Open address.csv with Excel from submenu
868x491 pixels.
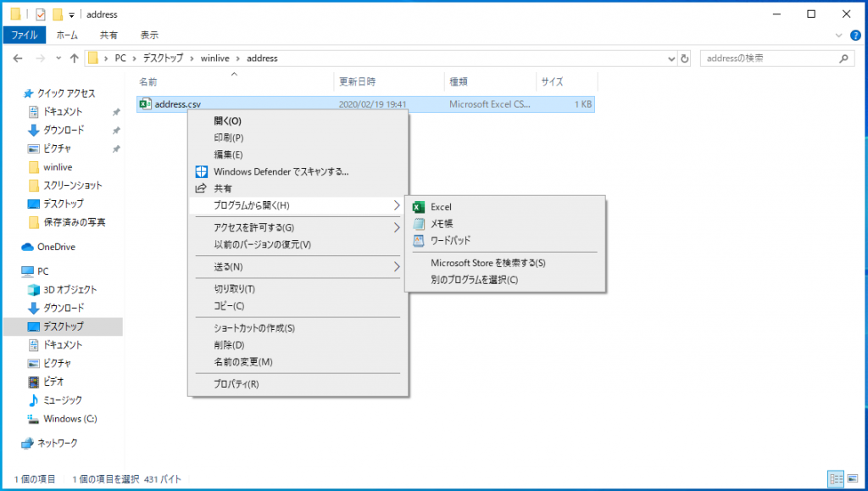[x=441, y=207]
